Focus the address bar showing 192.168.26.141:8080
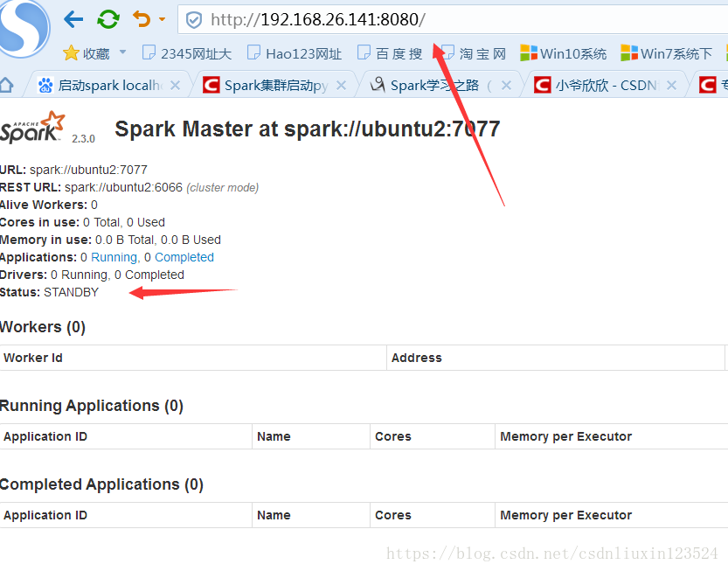The height and width of the screenshot is (571, 728). pyautogui.click(x=453, y=19)
